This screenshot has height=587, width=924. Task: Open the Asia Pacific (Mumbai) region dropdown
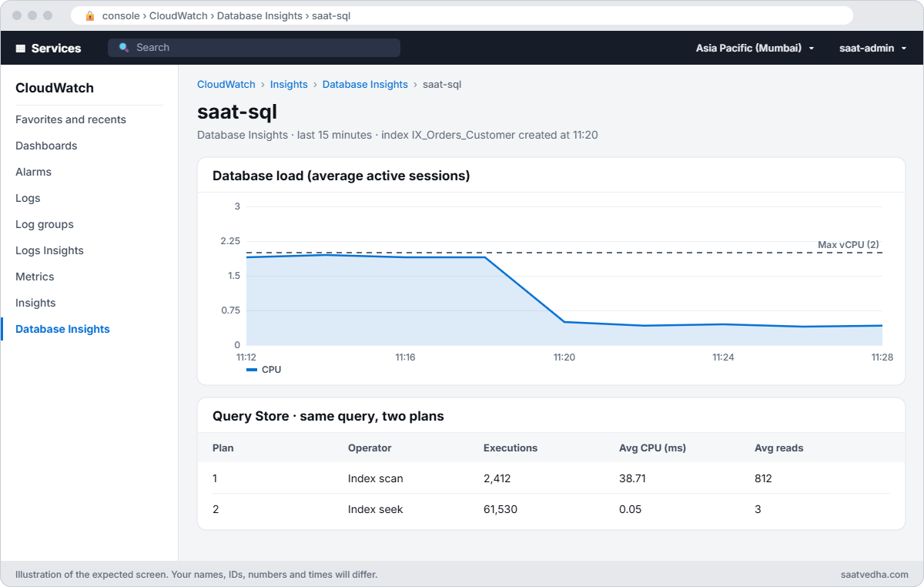tap(755, 48)
